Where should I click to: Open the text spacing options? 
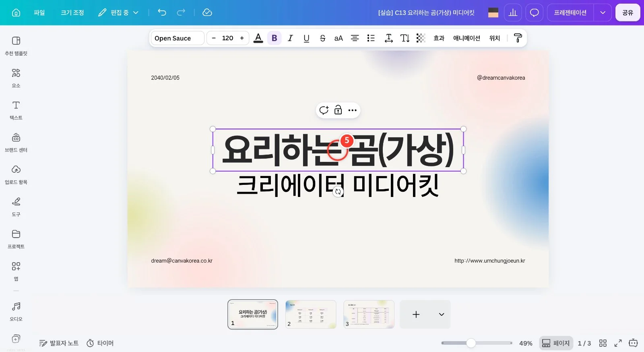pyautogui.click(x=388, y=38)
